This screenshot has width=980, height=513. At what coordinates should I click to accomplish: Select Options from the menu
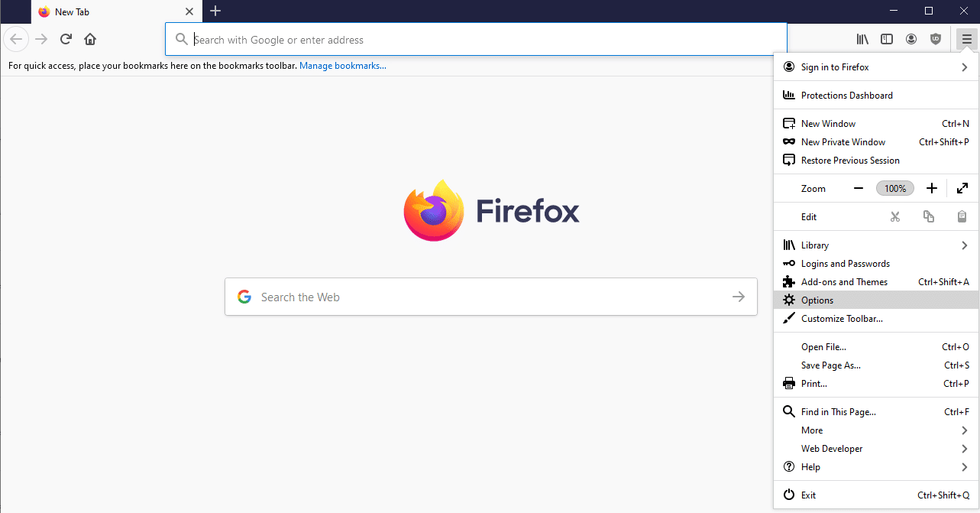[817, 300]
